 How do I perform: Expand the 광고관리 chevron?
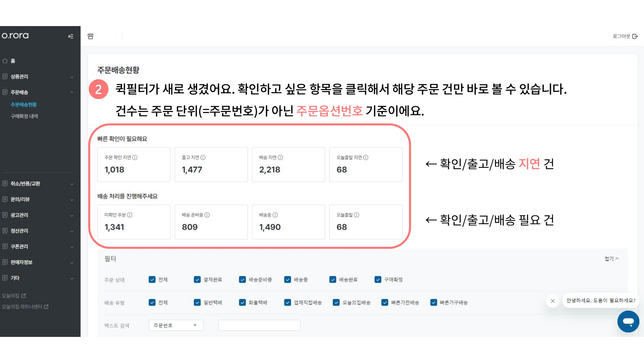tap(72, 215)
